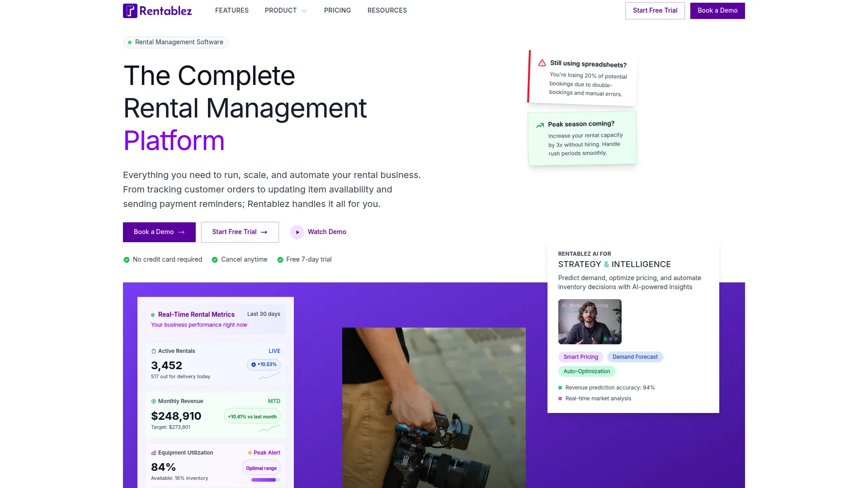
Task: Select the Auto-Optimization tag
Action: click(x=587, y=371)
